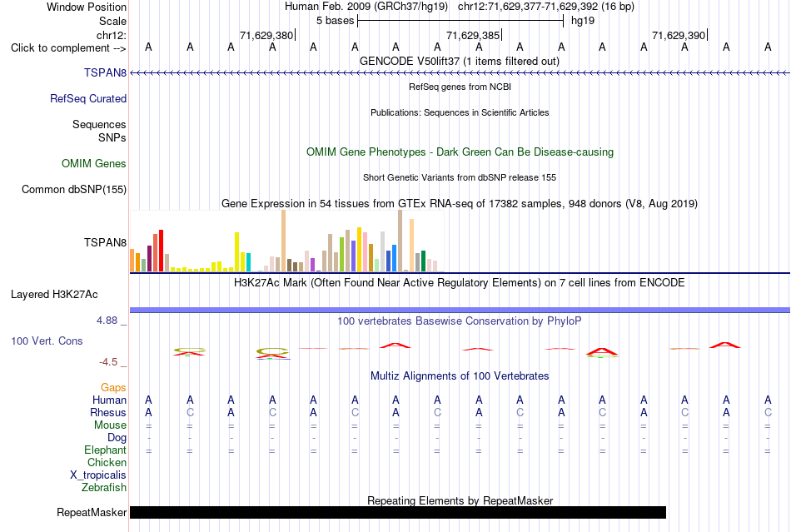Select the Zebrafish species label
The image size is (791, 532).
point(104,488)
